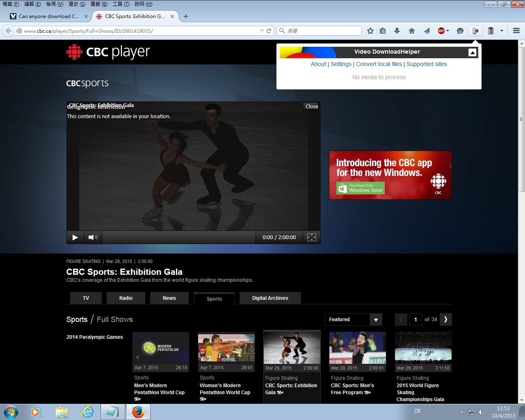Open Supported sites link
The image size is (525, 420).
(x=427, y=64)
